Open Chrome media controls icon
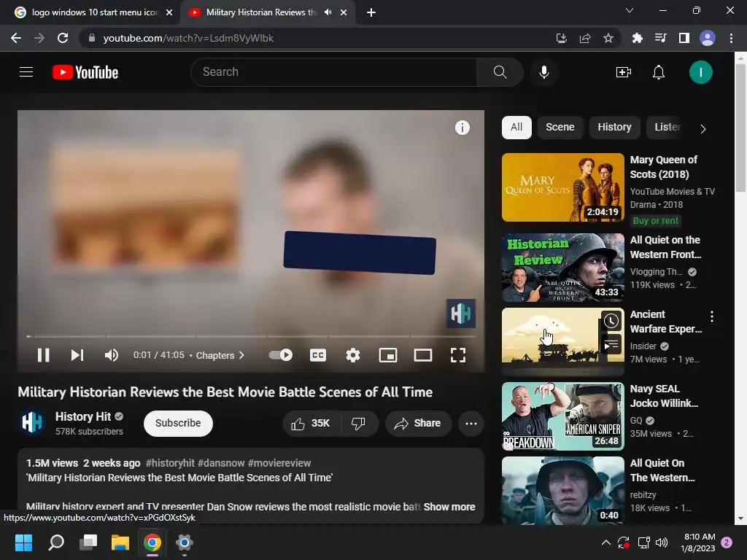747x560 pixels. click(x=660, y=38)
